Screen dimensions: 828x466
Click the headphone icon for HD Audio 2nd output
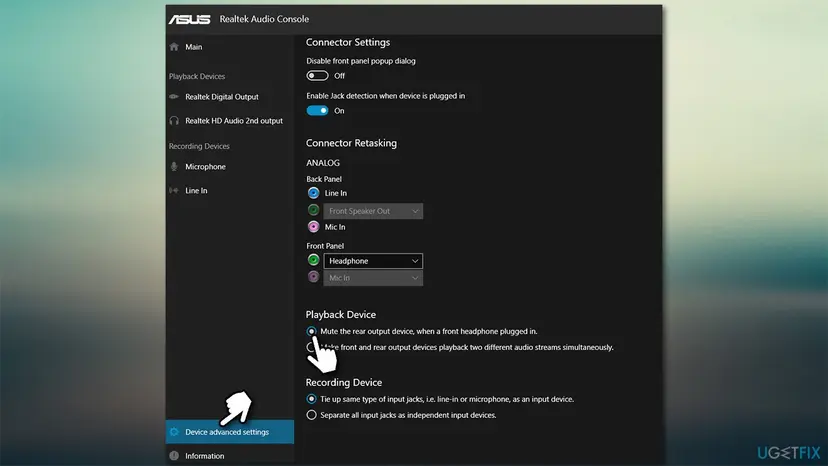(x=174, y=121)
